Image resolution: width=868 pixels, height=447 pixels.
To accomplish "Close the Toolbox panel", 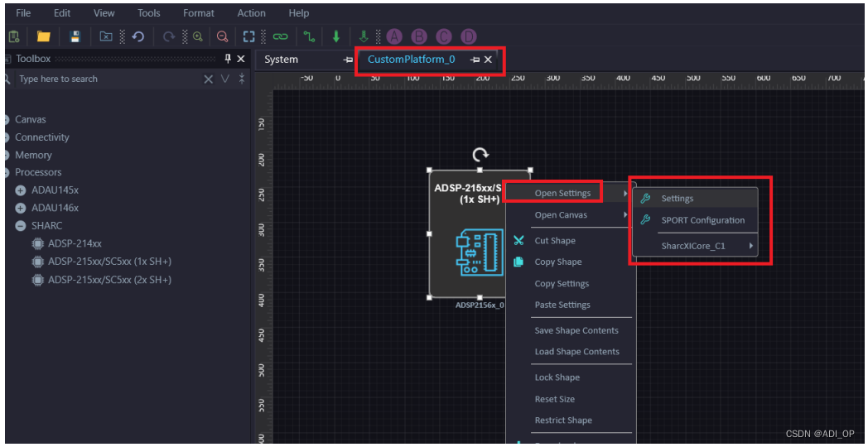I will pos(241,59).
